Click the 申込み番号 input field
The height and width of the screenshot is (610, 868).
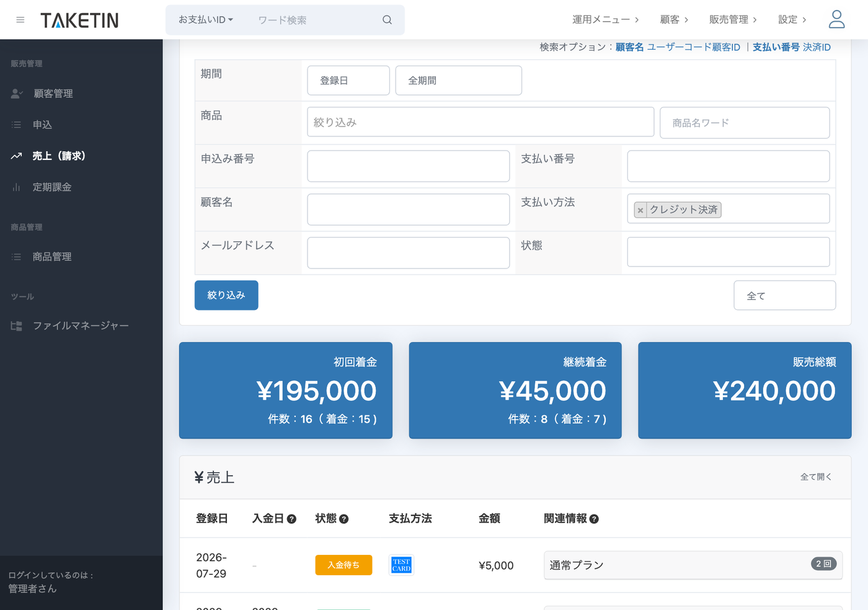[x=409, y=166]
